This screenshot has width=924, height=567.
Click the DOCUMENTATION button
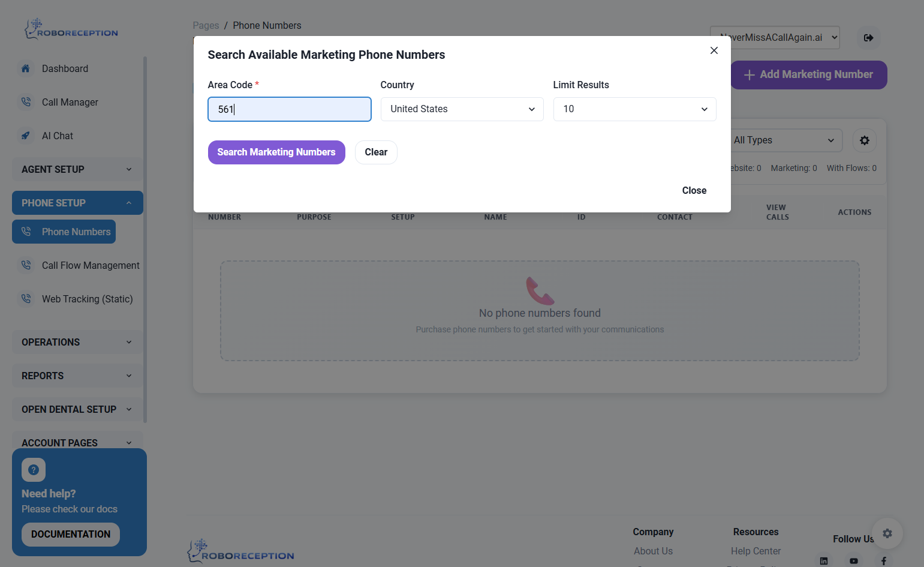tap(71, 535)
